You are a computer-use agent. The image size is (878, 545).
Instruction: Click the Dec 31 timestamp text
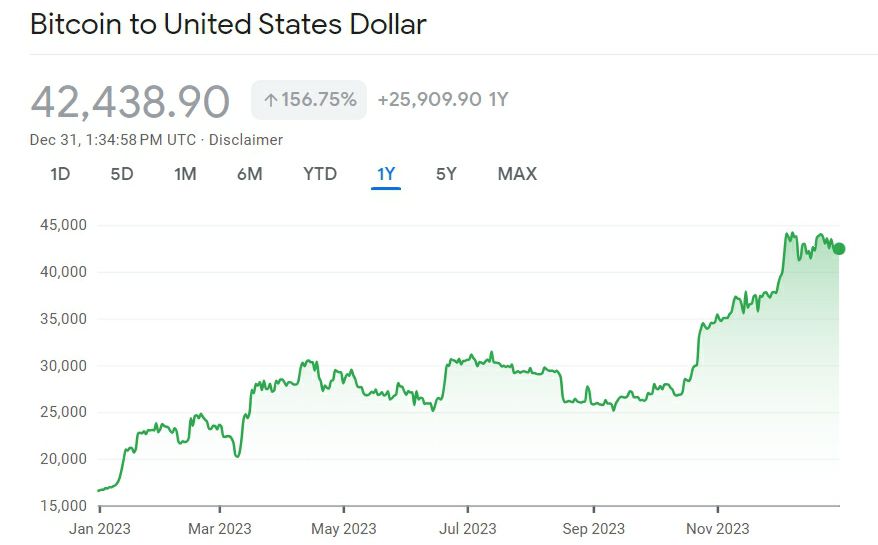113,140
